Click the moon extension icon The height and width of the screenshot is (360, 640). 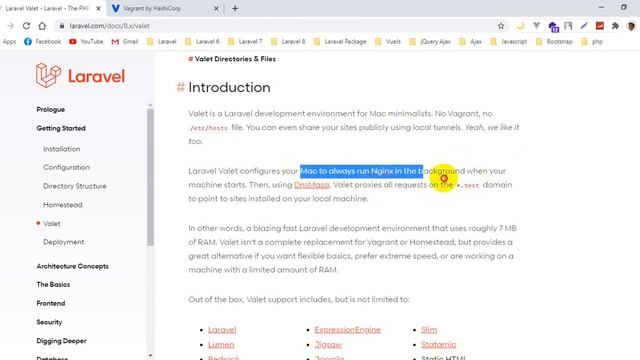520,26
